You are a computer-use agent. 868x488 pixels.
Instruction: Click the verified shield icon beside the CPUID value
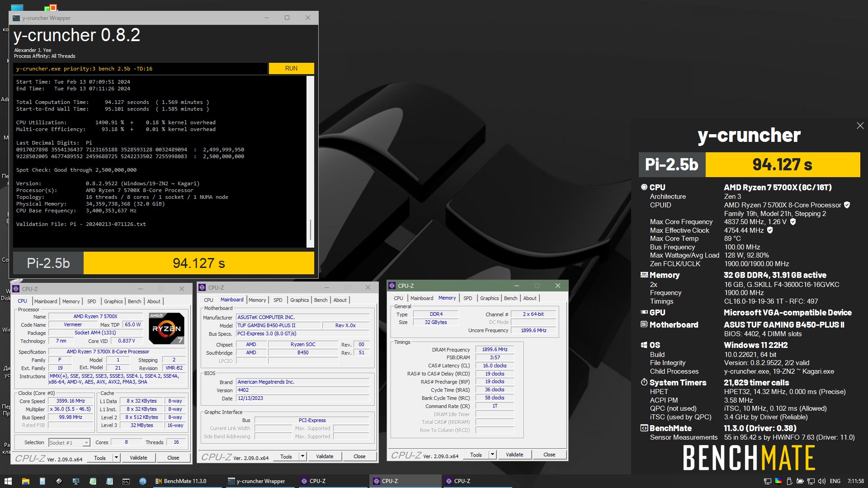[847, 205]
